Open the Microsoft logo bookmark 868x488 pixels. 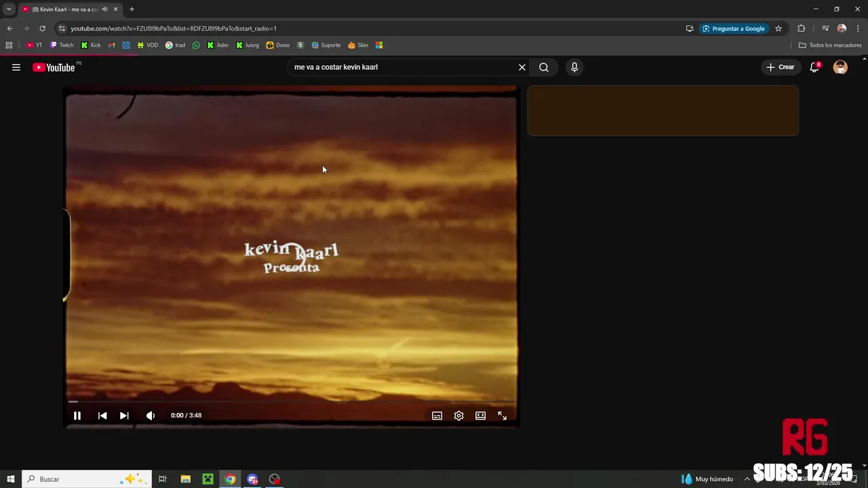coord(379,45)
